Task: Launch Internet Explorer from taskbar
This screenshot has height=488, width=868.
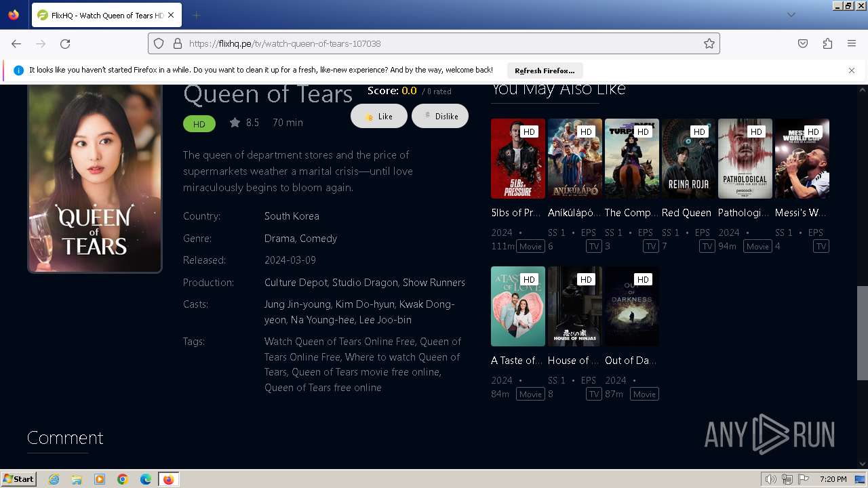Action: tap(54, 479)
